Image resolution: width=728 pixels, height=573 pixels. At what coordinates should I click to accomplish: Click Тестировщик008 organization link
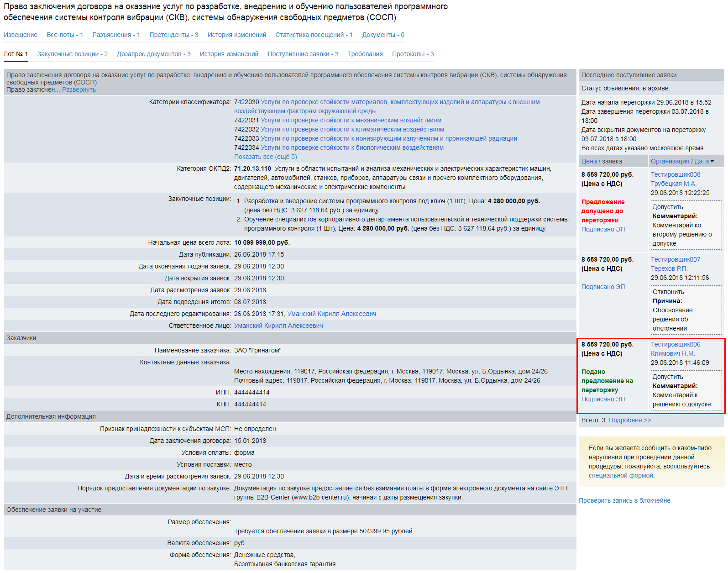(675, 175)
